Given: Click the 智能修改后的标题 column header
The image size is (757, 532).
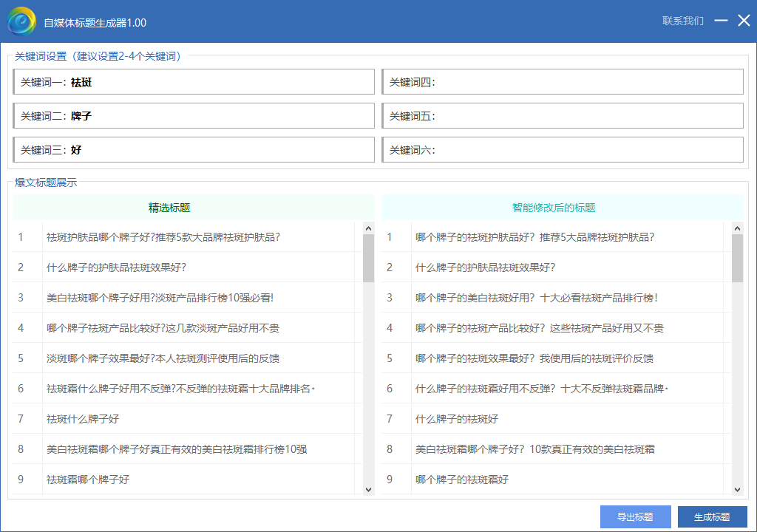Looking at the screenshot, I should (x=554, y=208).
